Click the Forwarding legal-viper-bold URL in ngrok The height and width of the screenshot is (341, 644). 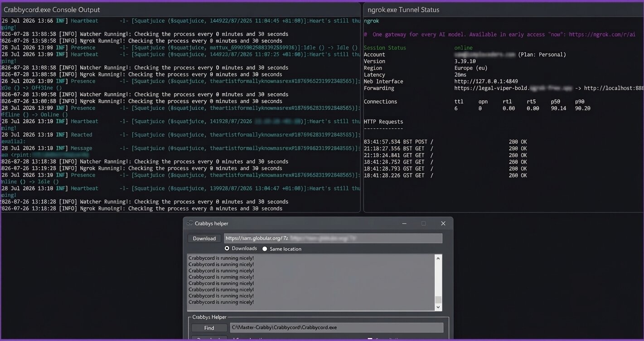pyautogui.click(x=513, y=88)
